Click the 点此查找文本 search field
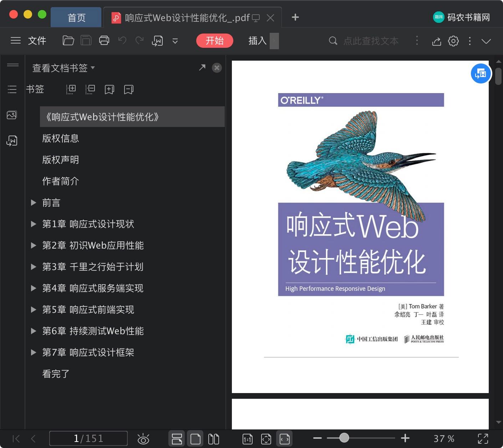Image resolution: width=503 pixels, height=448 pixels. coord(371,41)
